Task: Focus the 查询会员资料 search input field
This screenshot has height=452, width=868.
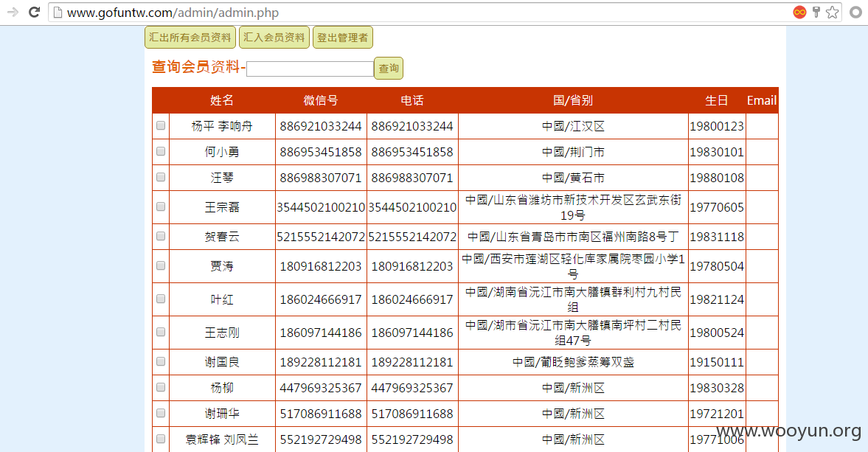Action: point(310,69)
